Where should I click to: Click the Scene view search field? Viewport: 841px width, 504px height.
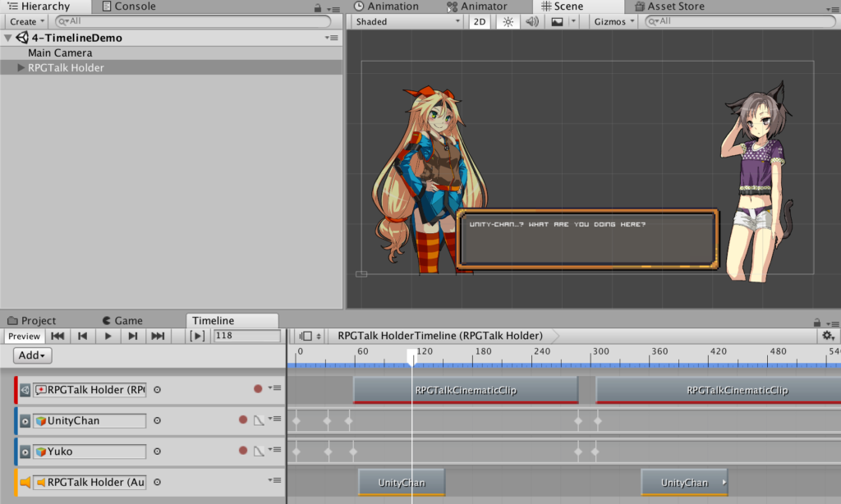pyautogui.click(x=741, y=21)
